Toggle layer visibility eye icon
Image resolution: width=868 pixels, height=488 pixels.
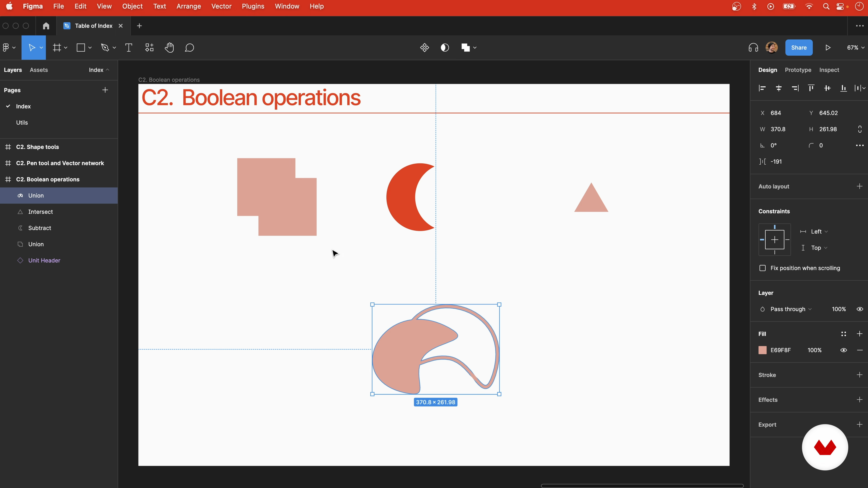(x=860, y=309)
